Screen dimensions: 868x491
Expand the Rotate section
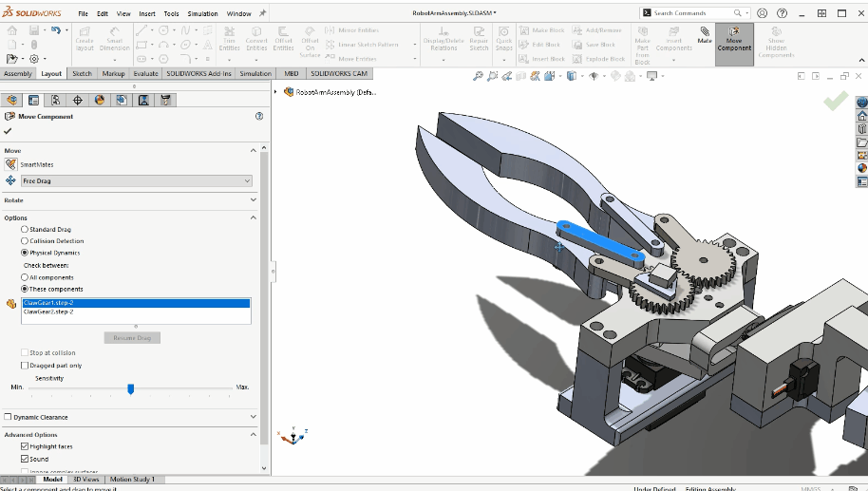(253, 199)
